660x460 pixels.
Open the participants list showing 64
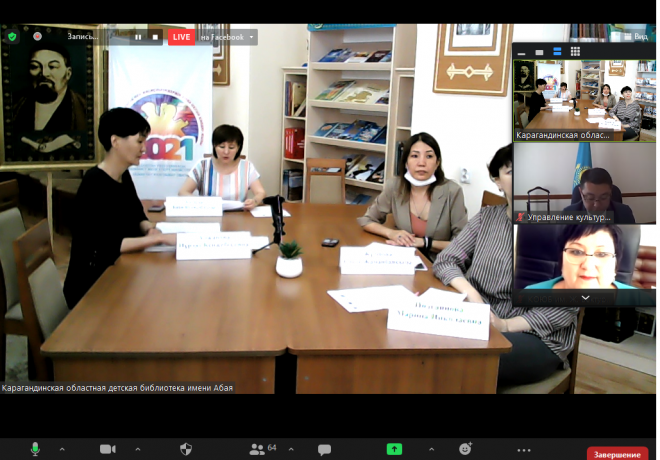[x=263, y=449]
